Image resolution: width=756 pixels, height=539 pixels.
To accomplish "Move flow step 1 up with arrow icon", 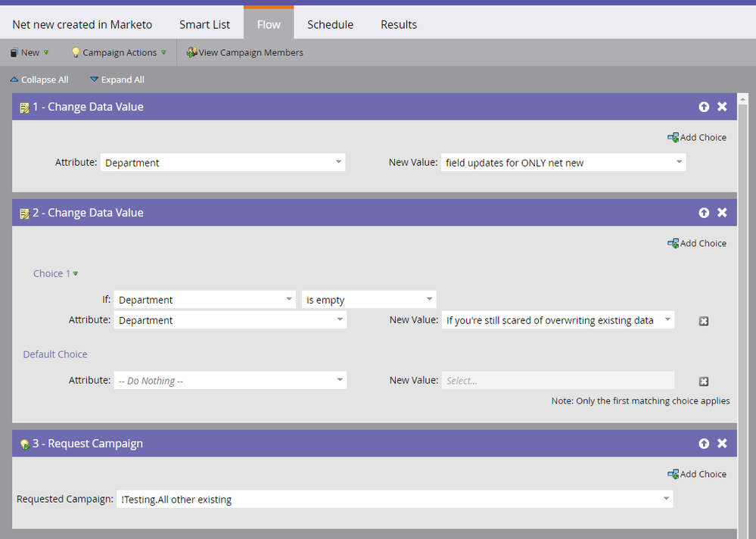I will point(704,107).
